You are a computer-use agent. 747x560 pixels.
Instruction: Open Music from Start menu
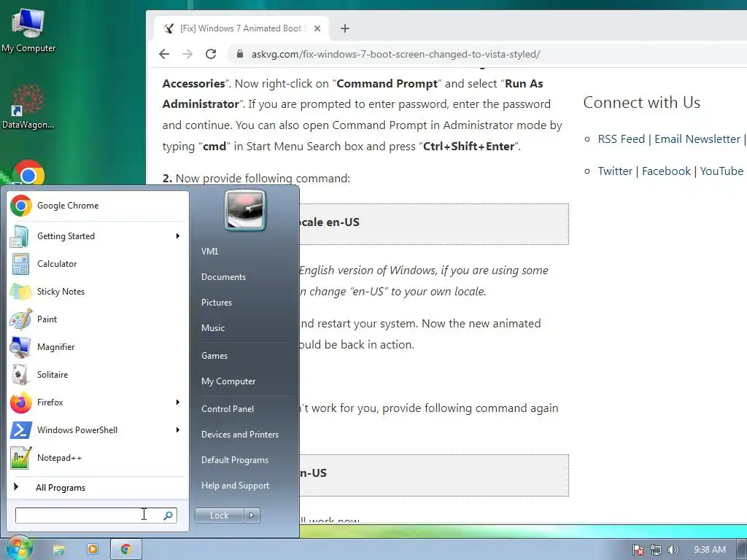213,328
